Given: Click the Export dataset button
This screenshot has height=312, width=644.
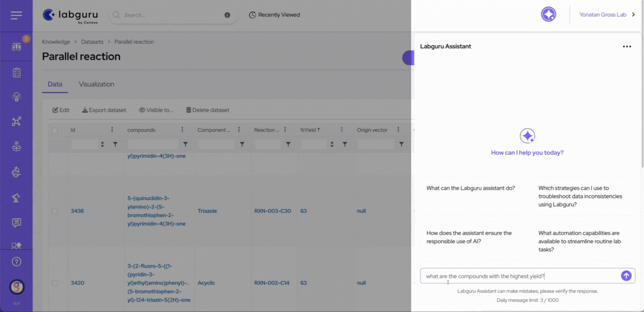Looking at the screenshot, I should (104, 110).
